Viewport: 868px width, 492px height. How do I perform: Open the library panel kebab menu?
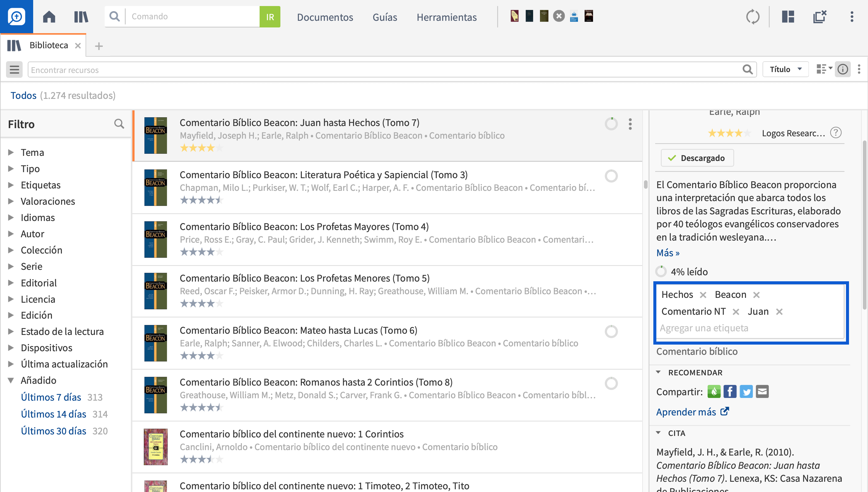[x=859, y=69]
